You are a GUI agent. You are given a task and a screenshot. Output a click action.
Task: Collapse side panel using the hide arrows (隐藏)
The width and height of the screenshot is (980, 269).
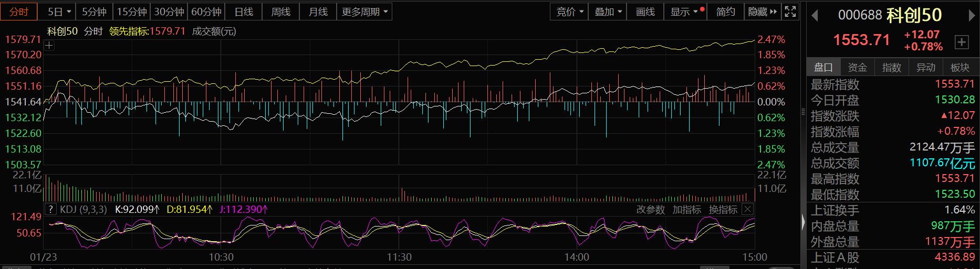[x=763, y=12]
